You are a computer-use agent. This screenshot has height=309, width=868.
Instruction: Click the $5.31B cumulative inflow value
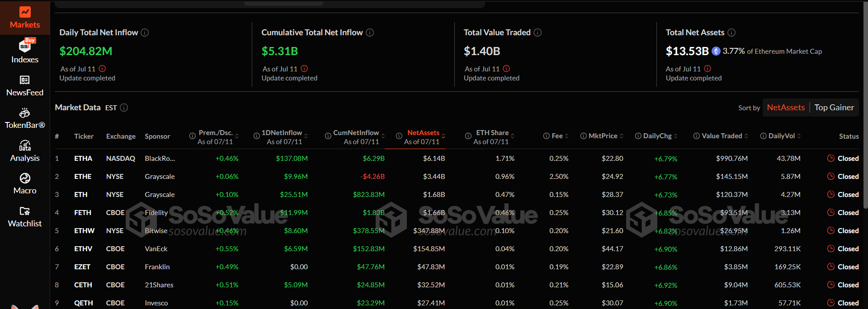coord(280,51)
